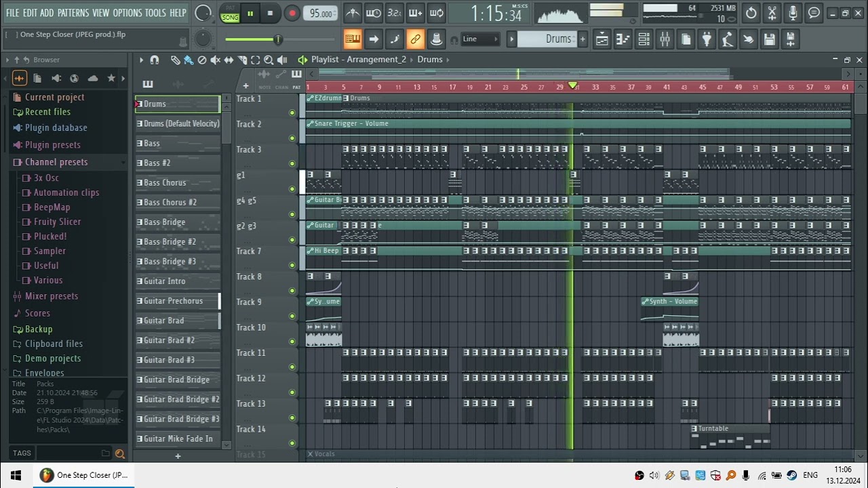Expand Mixer presets in the browser
Screen dimensions: 868x488
tap(52, 296)
